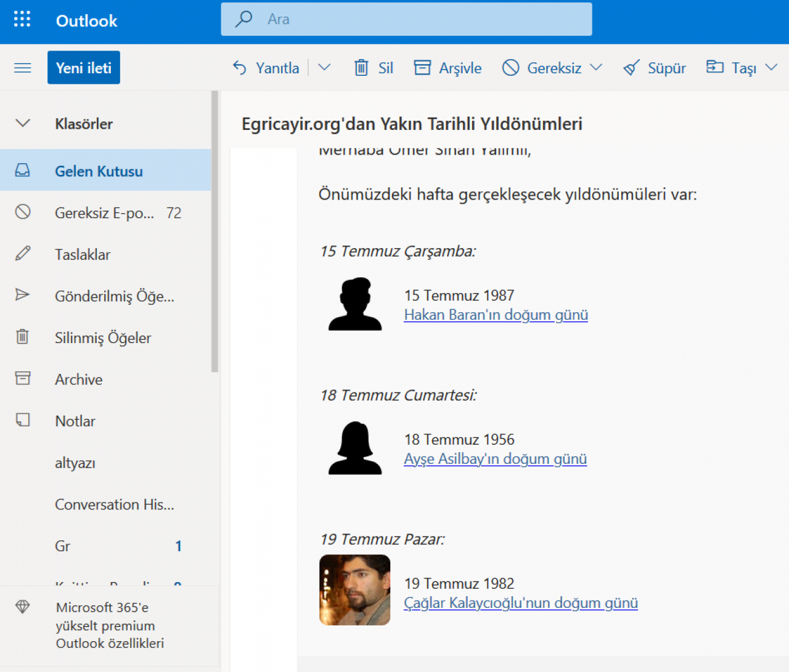This screenshot has height=672, width=789.
Task: Click the Yanıtla reply arrow icon
Action: tap(240, 68)
